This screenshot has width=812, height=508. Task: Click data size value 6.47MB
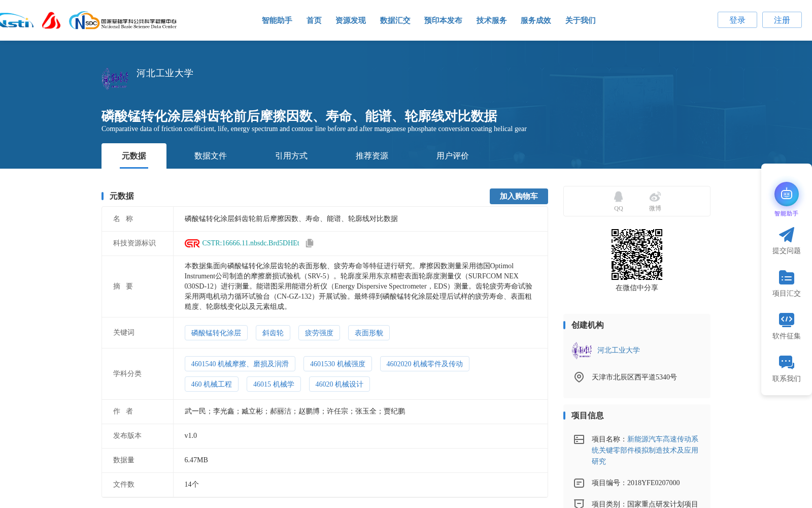(x=196, y=460)
